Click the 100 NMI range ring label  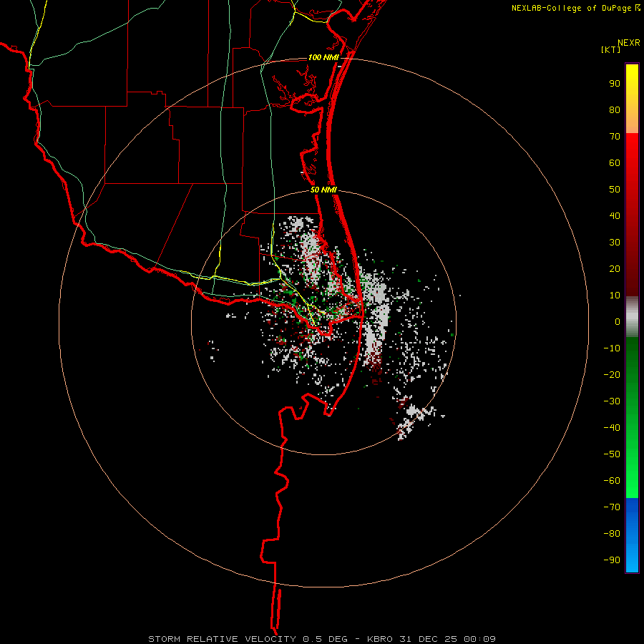point(323,57)
